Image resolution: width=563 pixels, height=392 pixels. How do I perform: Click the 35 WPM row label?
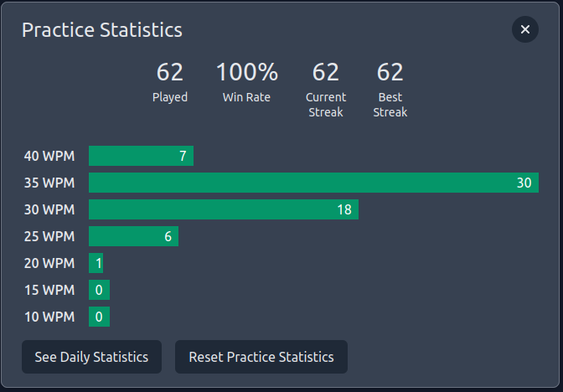click(49, 183)
